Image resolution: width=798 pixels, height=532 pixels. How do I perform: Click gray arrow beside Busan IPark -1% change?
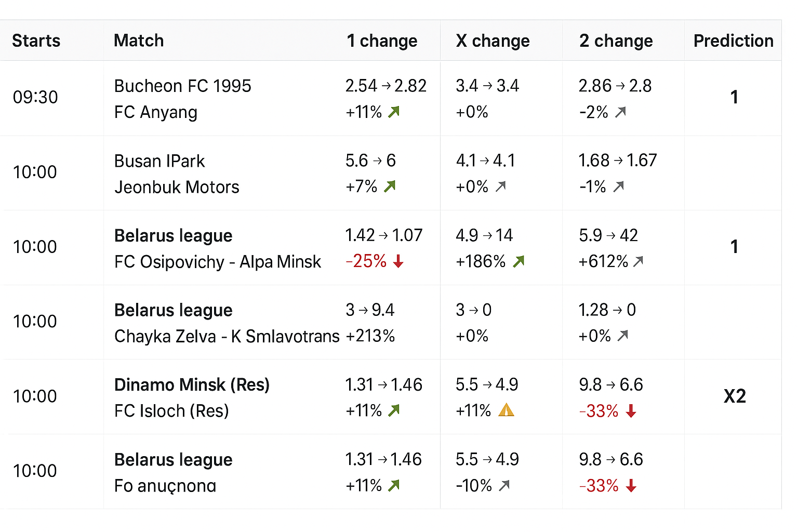point(618,187)
